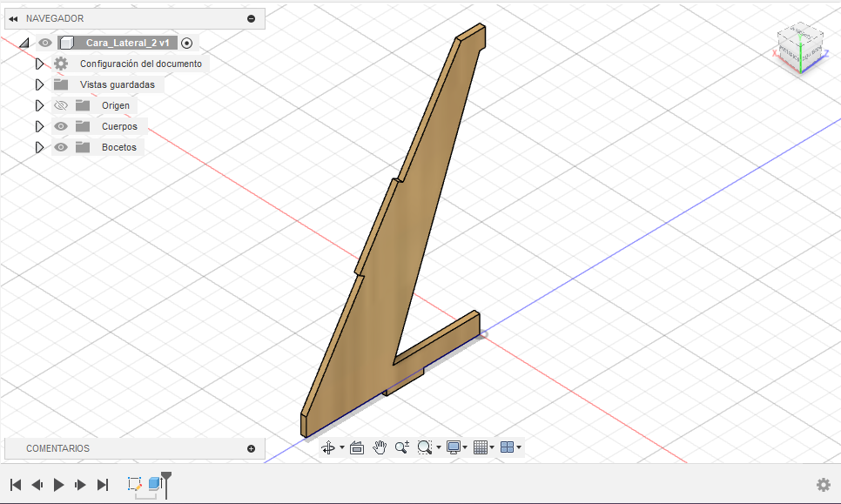Activate Cara_Lateral_2 v1 component radio button

click(186, 43)
